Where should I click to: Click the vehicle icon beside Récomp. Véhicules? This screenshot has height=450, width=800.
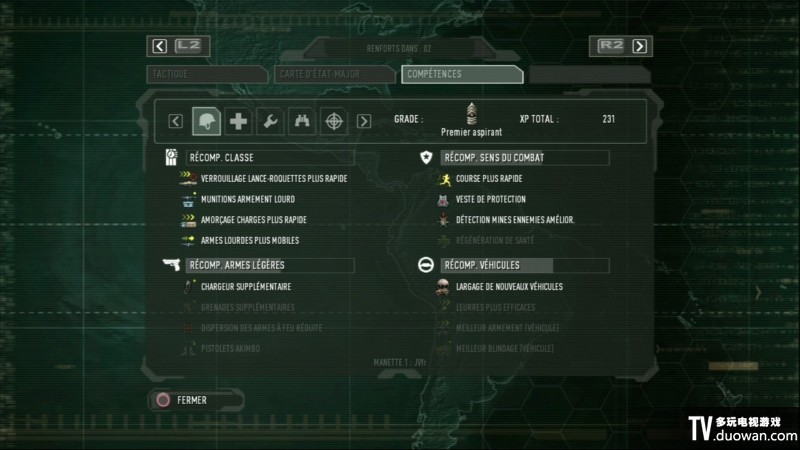pyautogui.click(x=426, y=265)
